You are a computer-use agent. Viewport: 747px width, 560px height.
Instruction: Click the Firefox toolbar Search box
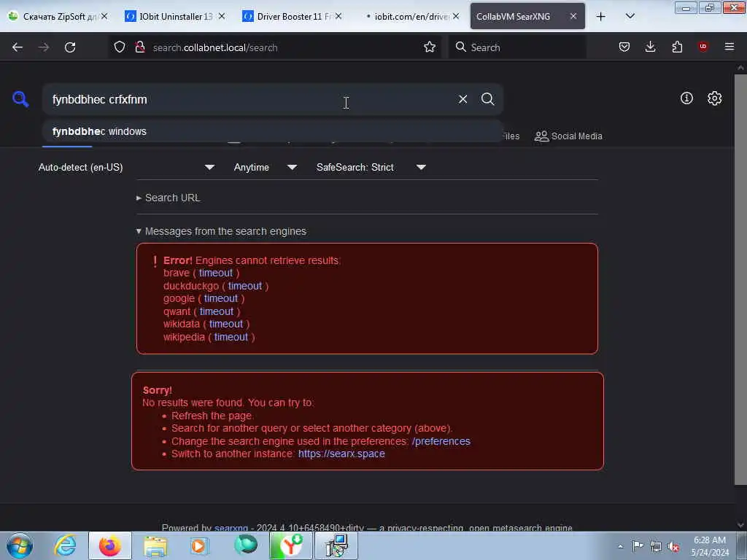click(x=517, y=47)
